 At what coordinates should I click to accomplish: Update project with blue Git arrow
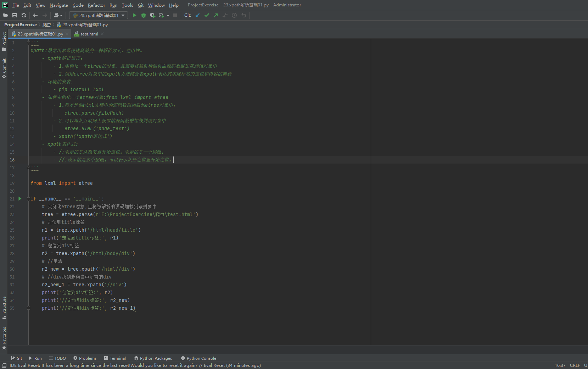[x=197, y=15]
